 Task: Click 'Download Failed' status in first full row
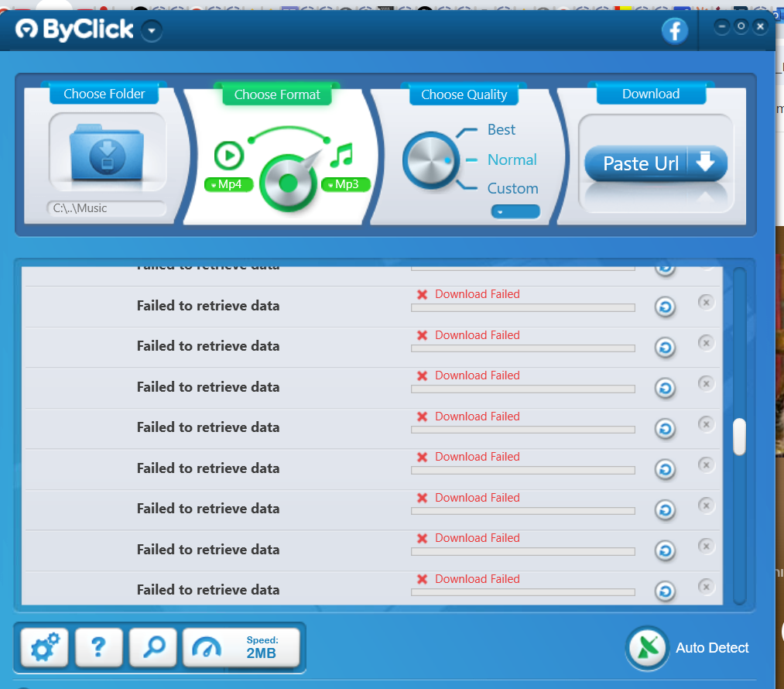coord(477,294)
